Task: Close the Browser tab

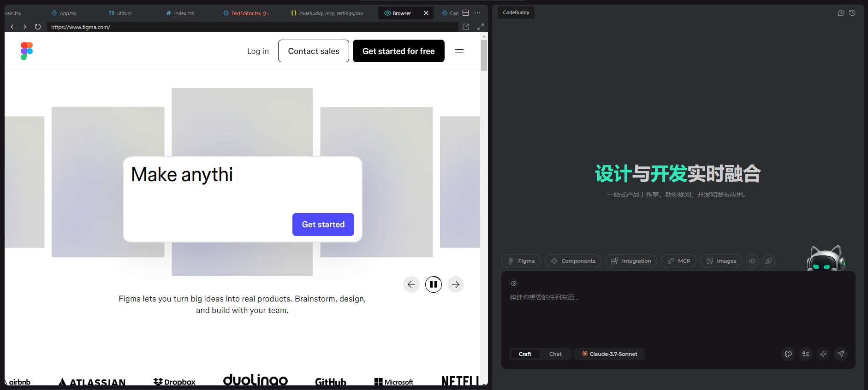Action: [426, 13]
